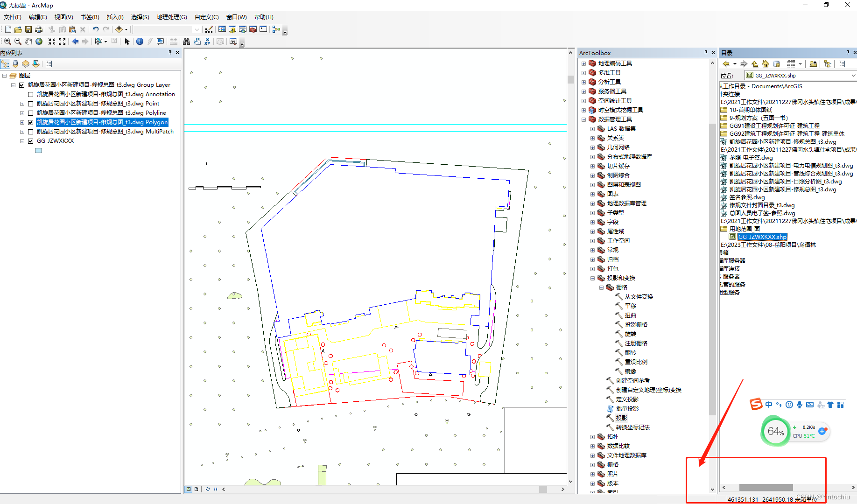Open the Find binoculars tool
Image resolution: width=857 pixels, height=504 pixels.
186,41
